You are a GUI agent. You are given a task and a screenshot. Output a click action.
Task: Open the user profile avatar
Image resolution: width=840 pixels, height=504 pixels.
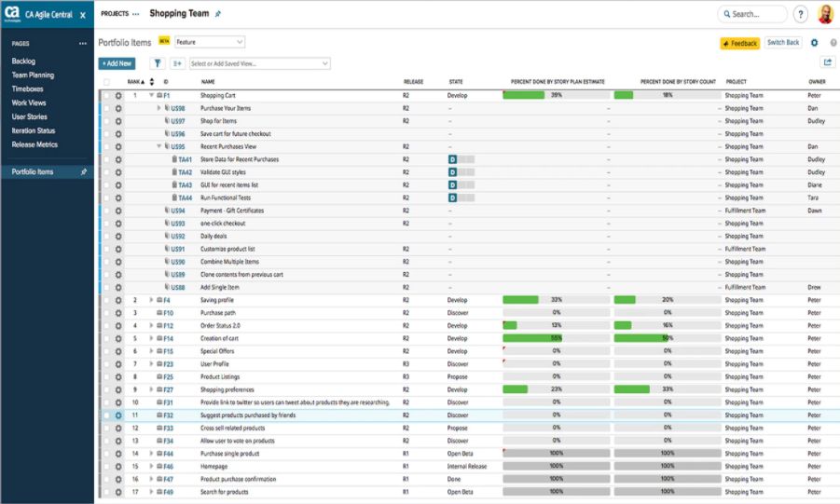tap(825, 14)
